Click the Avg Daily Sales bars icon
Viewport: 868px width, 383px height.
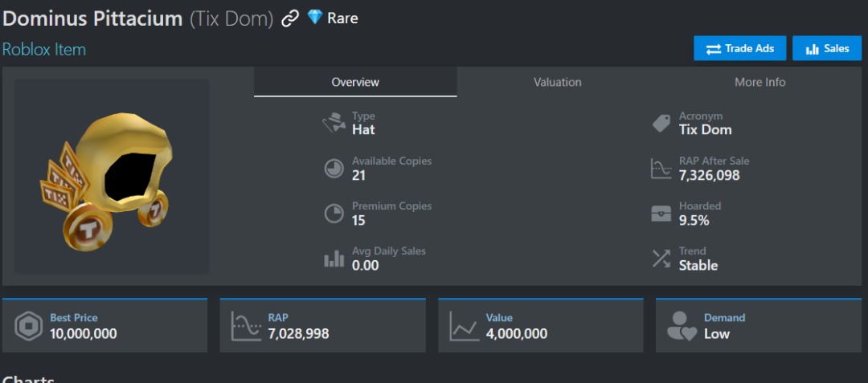334,259
